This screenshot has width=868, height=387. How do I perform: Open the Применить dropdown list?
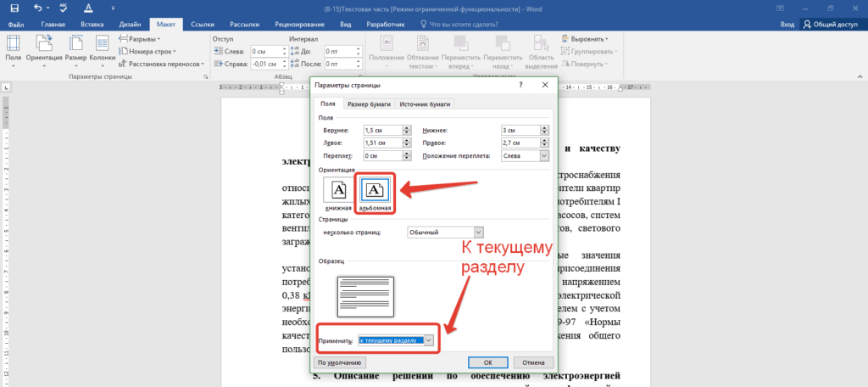(428, 339)
